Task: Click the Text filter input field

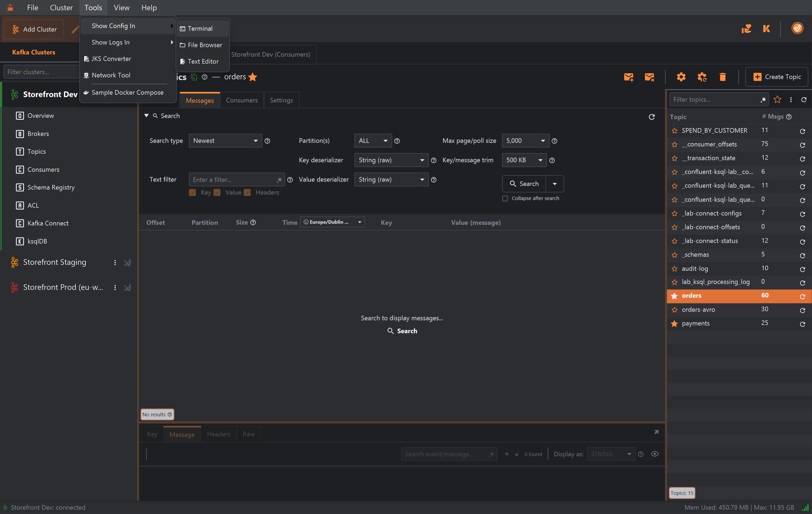Action: pyautogui.click(x=237, y=180)
